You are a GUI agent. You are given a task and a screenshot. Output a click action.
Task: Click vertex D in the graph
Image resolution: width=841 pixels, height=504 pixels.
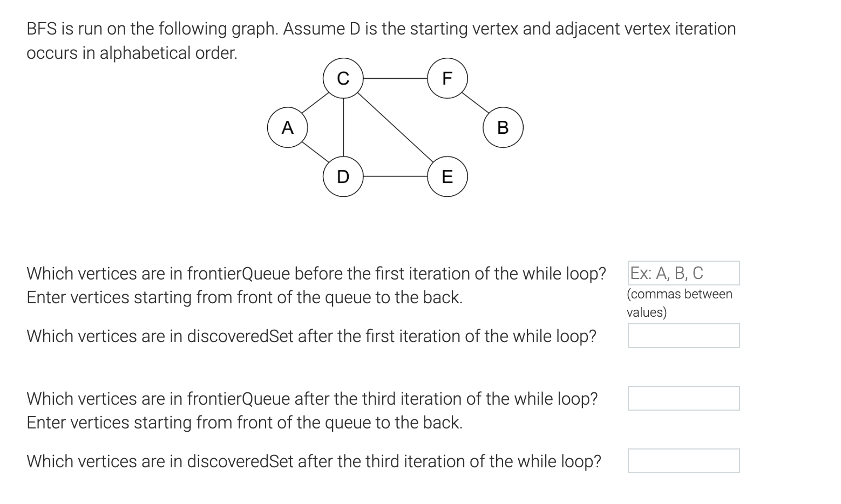coord(343,177)
